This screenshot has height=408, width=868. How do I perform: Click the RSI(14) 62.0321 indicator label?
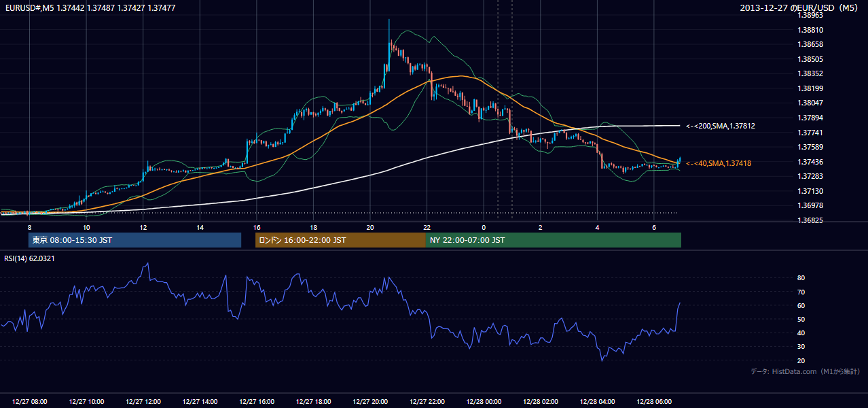(29, 258)
